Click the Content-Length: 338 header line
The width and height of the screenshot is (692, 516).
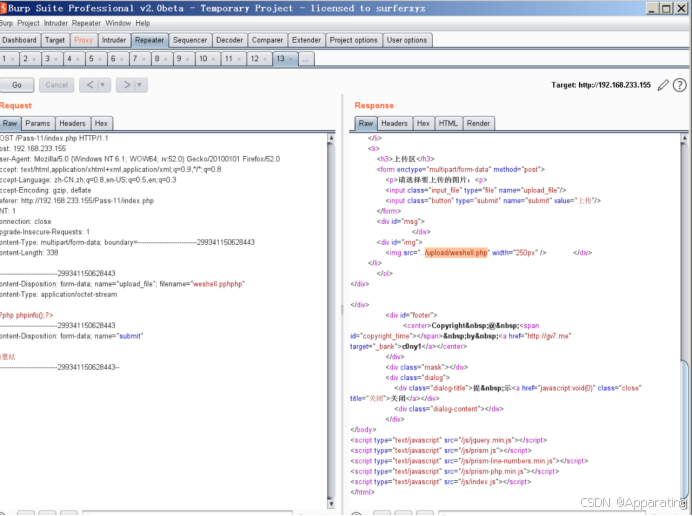29,252
